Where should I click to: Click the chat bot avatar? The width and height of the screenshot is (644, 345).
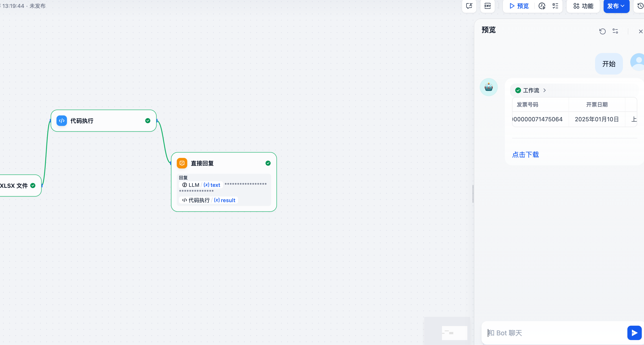tap(488, 87)
